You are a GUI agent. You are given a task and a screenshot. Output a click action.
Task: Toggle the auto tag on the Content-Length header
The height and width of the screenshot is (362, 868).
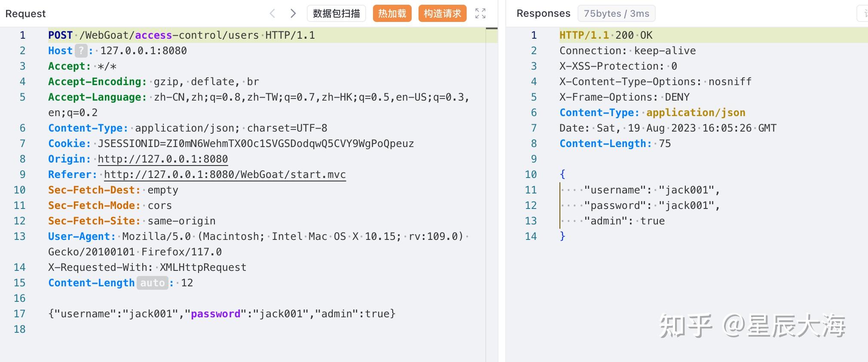coord(153,282)
